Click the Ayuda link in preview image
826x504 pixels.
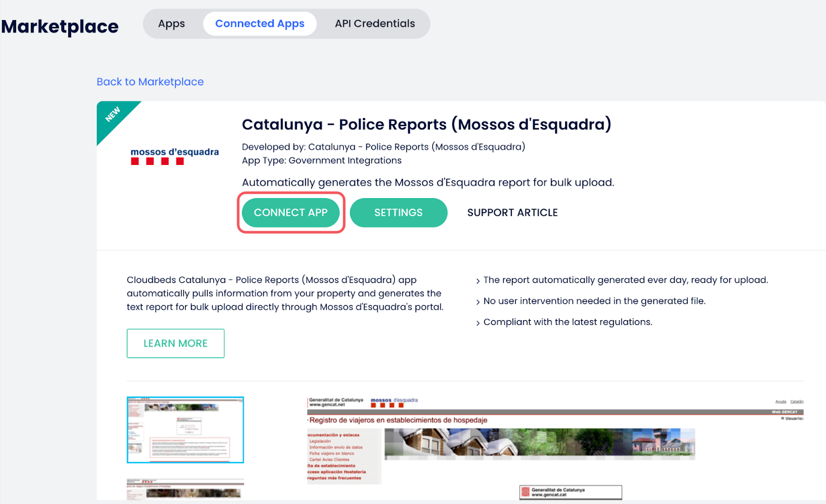coord(781,401)
